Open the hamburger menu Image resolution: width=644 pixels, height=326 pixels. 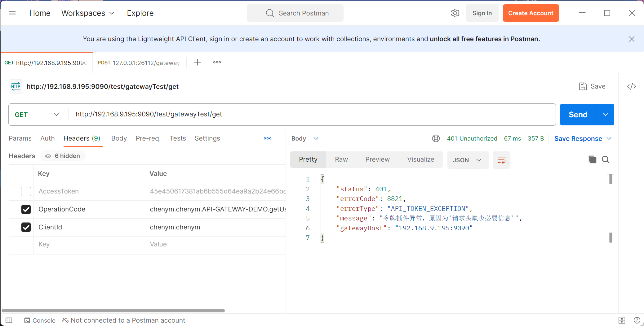(x=12, y=13)
